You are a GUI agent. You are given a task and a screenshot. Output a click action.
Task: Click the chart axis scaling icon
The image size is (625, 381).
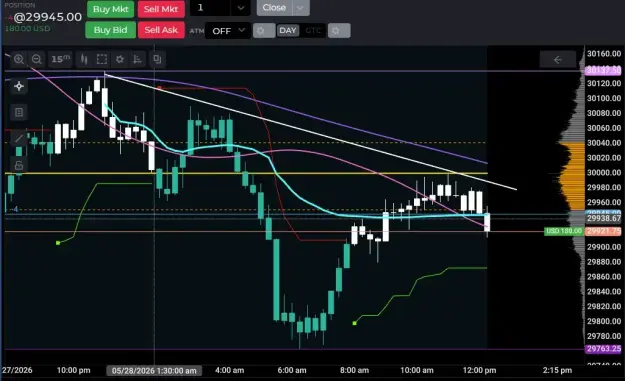click(x=138, y=59)
